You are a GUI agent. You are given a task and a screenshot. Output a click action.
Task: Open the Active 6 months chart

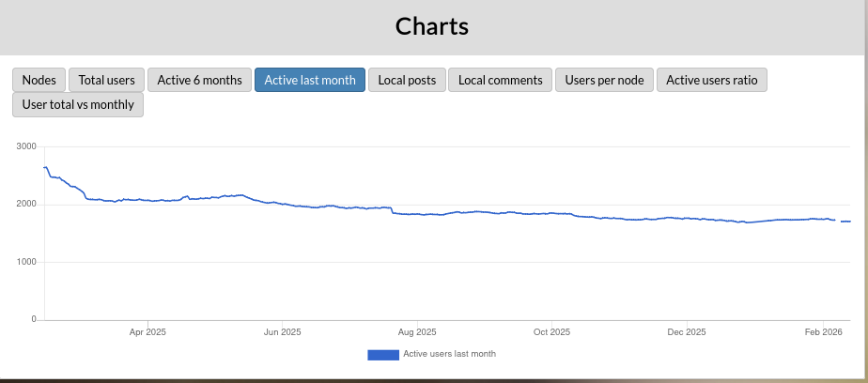tap(199, 80)
